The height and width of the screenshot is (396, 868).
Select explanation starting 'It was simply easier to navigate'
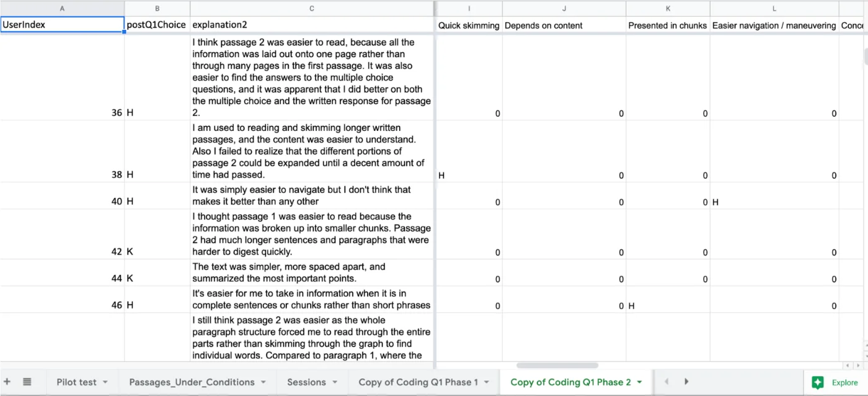tap(312, 196)
